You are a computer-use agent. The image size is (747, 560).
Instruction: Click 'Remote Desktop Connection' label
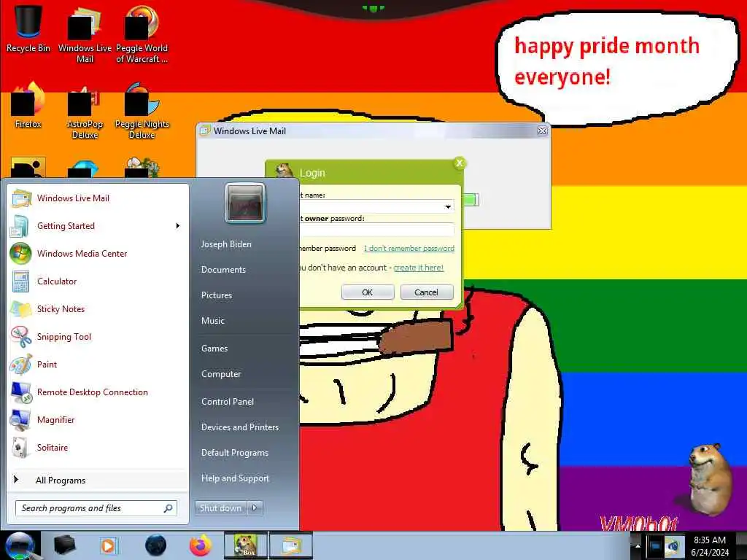(93, 392)
